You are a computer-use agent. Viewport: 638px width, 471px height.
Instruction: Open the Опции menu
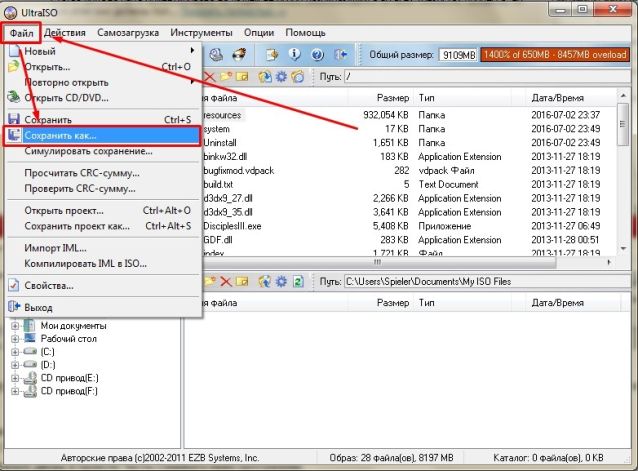(259, 33)
